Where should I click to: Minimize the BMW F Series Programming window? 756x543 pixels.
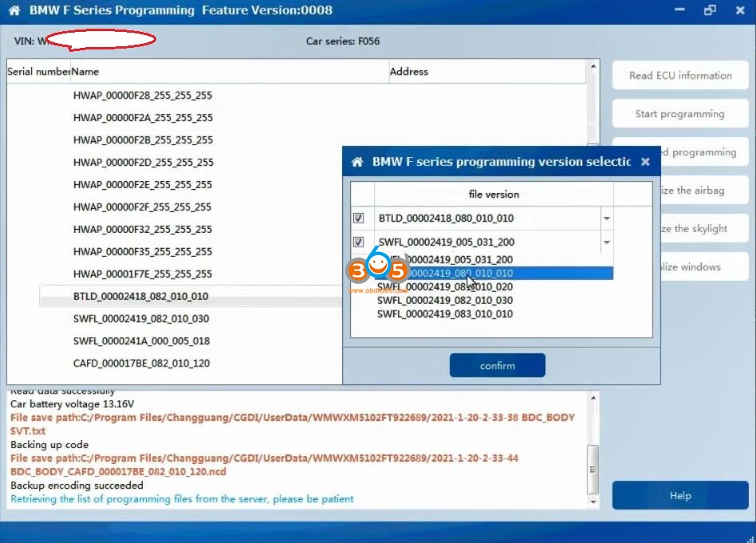pos(679,10)
